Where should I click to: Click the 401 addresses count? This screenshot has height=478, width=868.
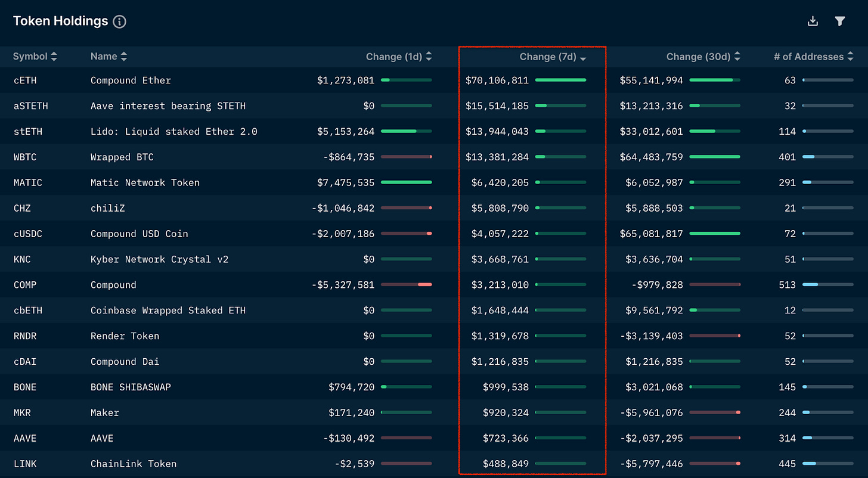788,157
